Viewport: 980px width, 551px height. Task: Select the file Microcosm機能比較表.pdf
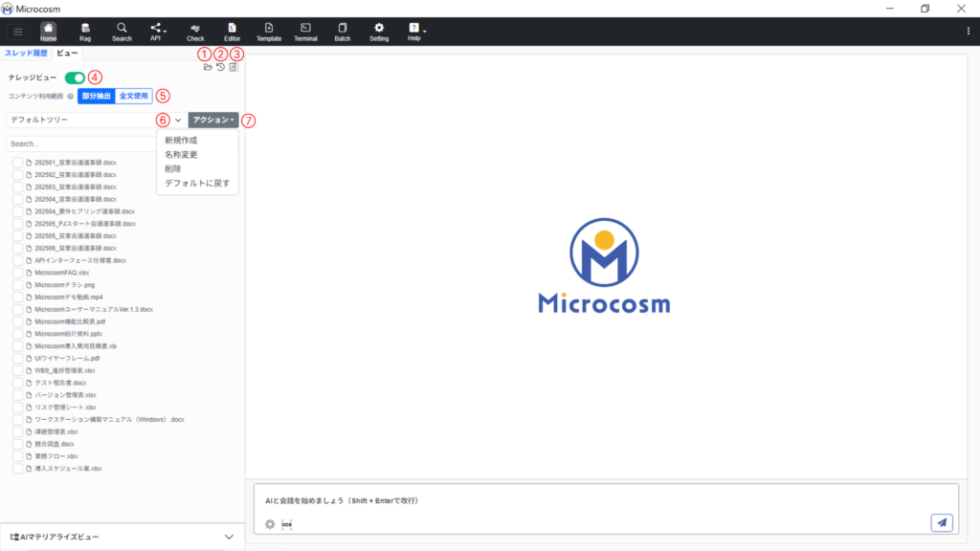click(70, 321)
